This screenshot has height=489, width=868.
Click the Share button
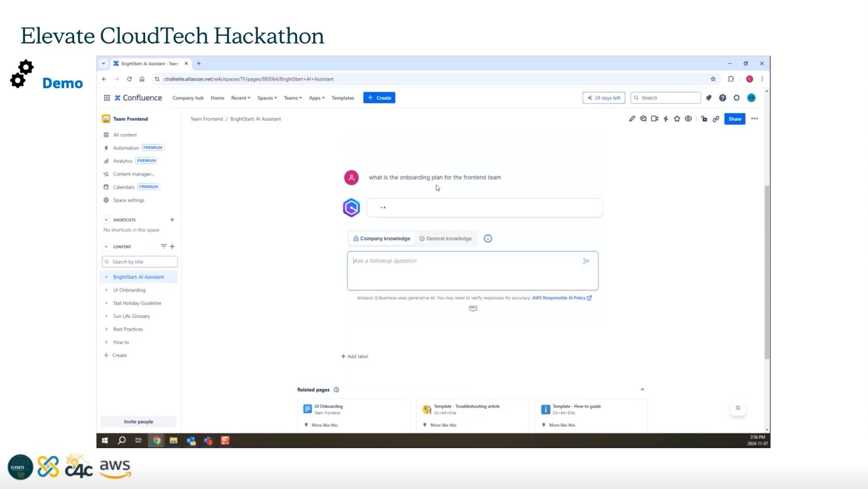click(x=735, y=119)
